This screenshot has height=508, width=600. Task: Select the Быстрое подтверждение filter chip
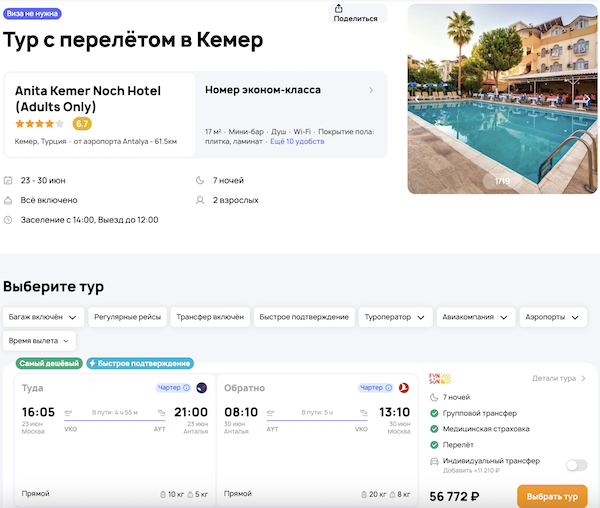click(x=304, y=317)
